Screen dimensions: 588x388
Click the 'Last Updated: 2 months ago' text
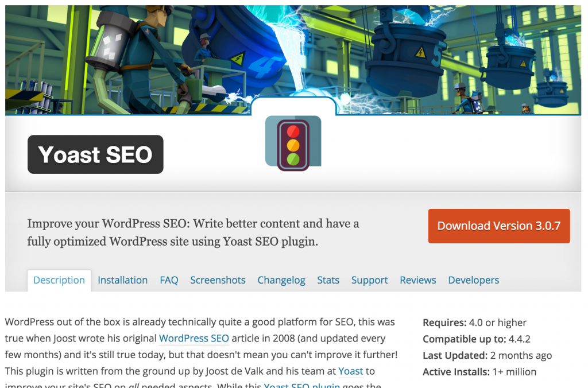(487, 355)
